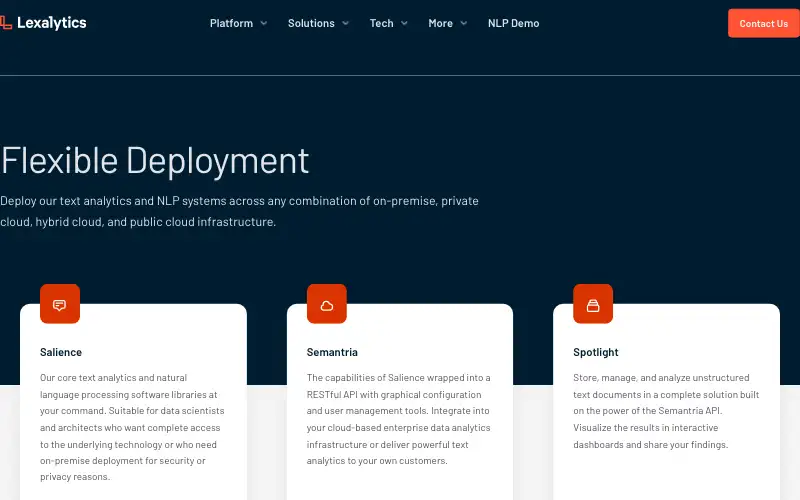Expand the More menu chevron
The width and height of the screenshot is (800, 500).
pos(463,23)
